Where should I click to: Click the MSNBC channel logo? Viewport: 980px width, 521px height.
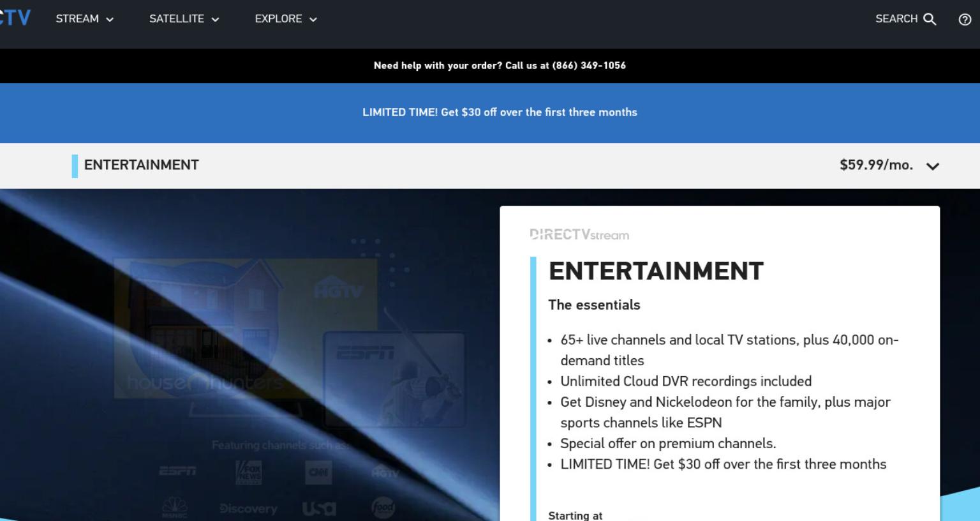(174, 508)
